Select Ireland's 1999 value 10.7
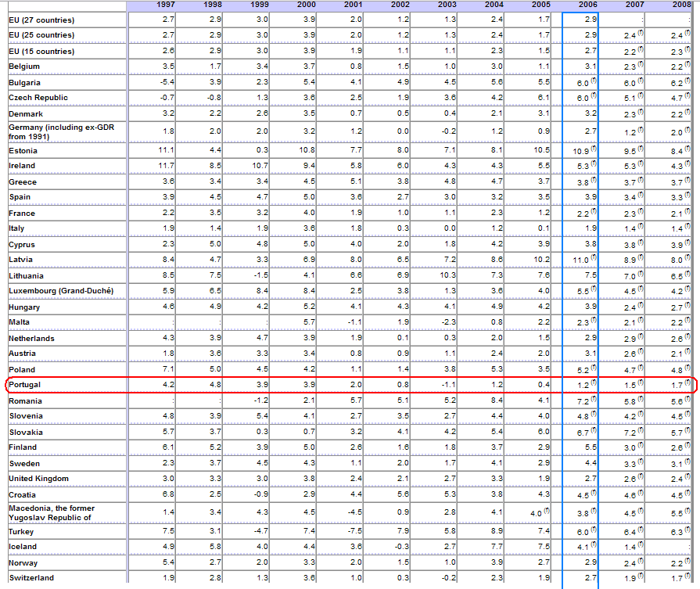The image size is (700, 589). (x=260, y=166)
